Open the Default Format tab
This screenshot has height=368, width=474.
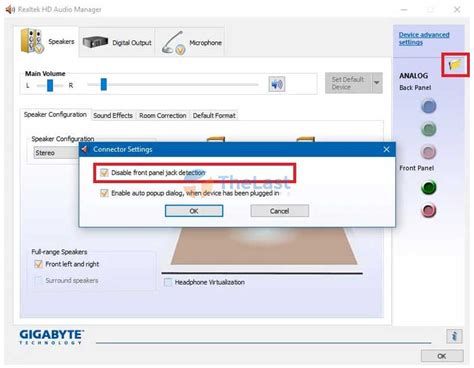[214, 116]
